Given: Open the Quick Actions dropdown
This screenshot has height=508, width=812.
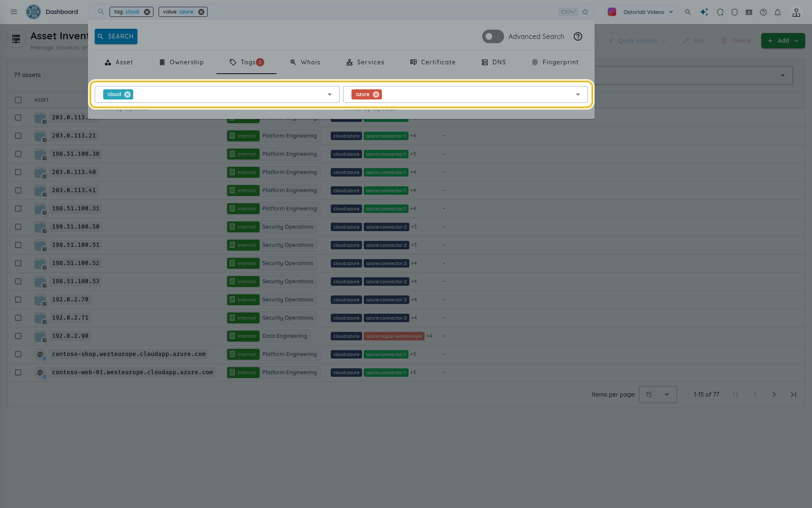Looking at the screenshot, I should [637, 41].
